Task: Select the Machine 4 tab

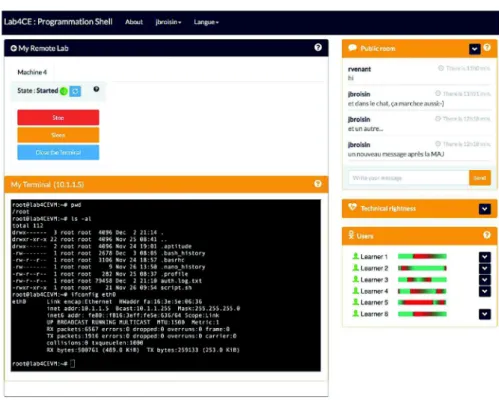Action: pos(32,72)
